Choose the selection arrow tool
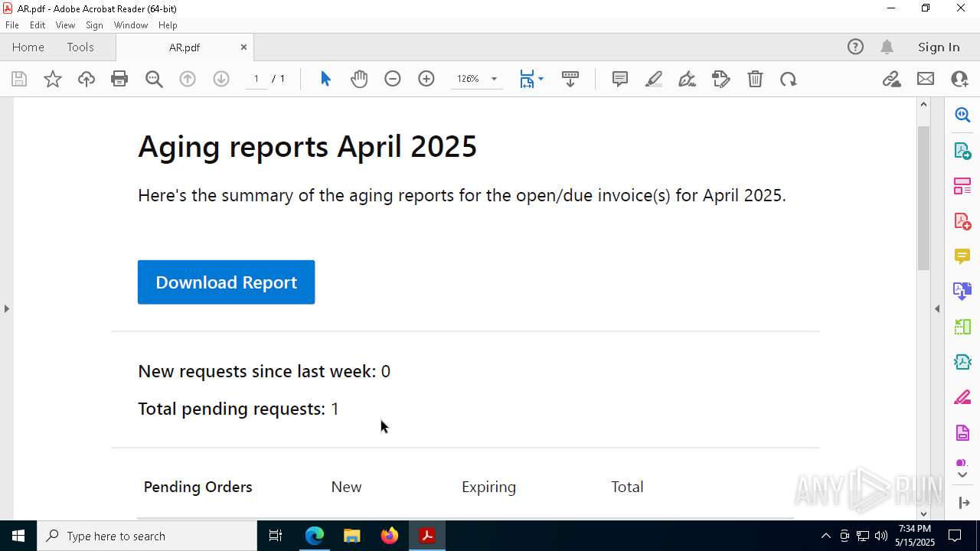Screen dimensions: 980x551 pos(325,79)
